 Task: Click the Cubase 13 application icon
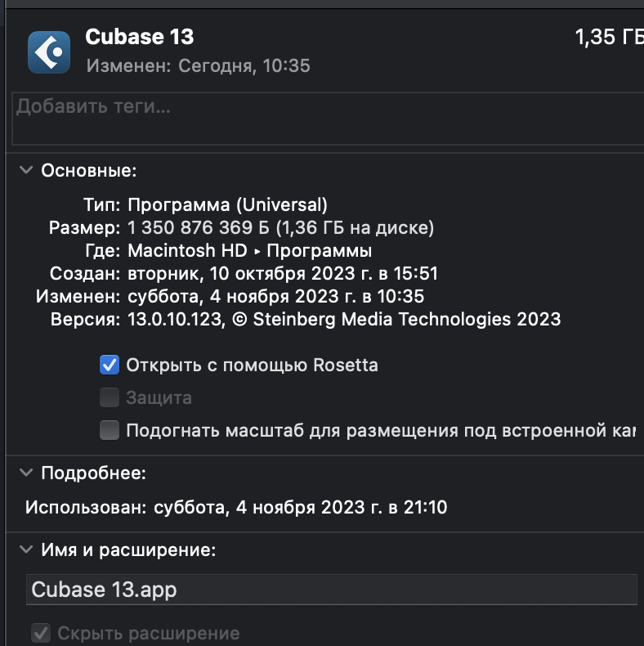(x=49, y=52)
